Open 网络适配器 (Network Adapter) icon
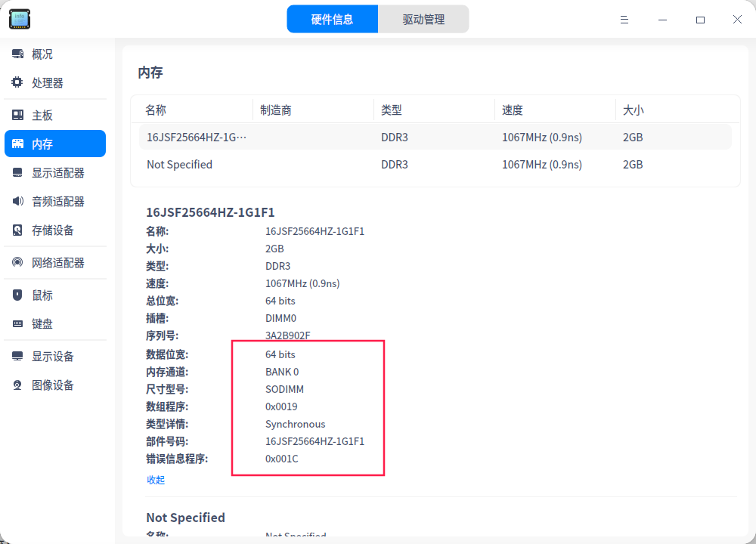 tap(17, 262)
